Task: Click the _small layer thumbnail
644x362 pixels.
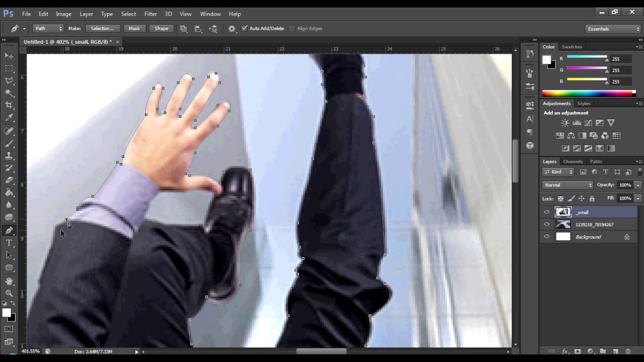Action: 563,212
